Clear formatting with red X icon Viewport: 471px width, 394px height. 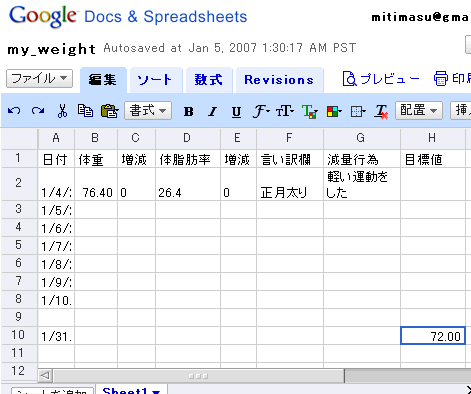(381, 112)
